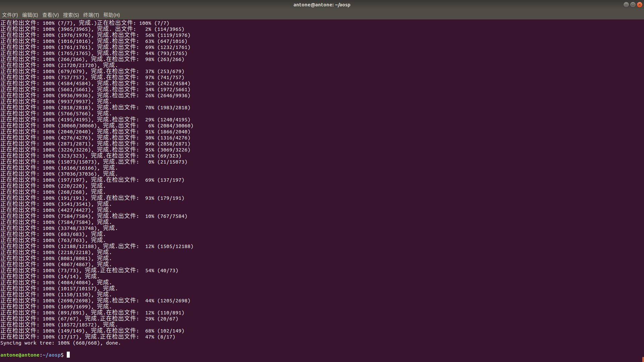644x362 pixels.
Task: Click the green antone@antone prompt text
Action: (20, 355)
